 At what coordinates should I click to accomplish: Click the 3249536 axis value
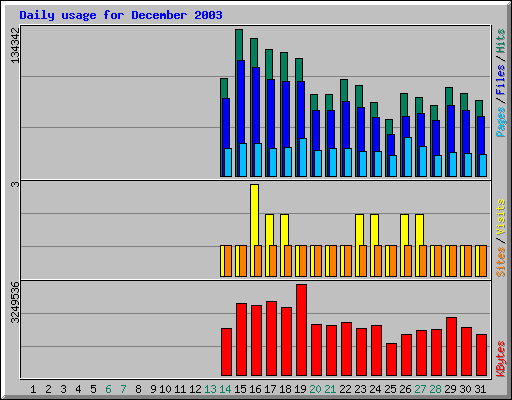pyautogui.click(x=15, y=302)
